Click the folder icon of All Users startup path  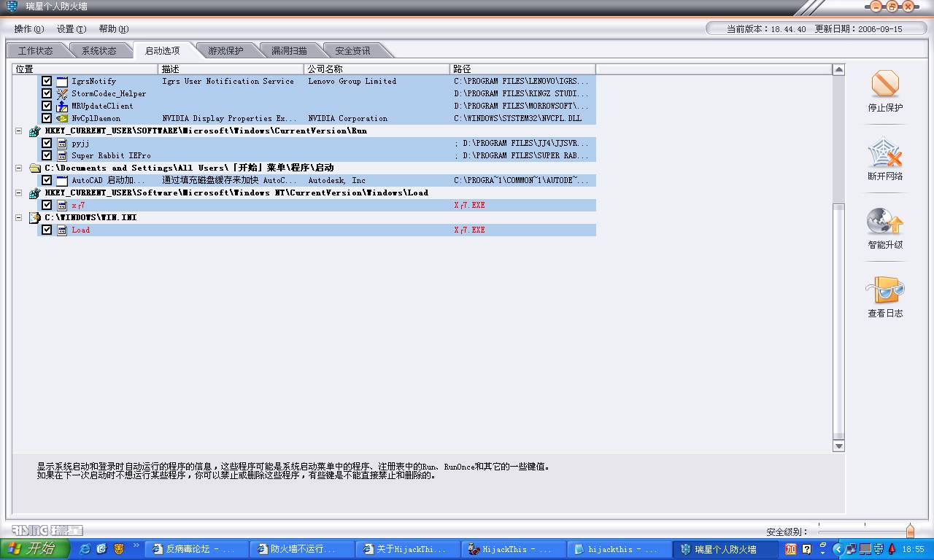34,168
